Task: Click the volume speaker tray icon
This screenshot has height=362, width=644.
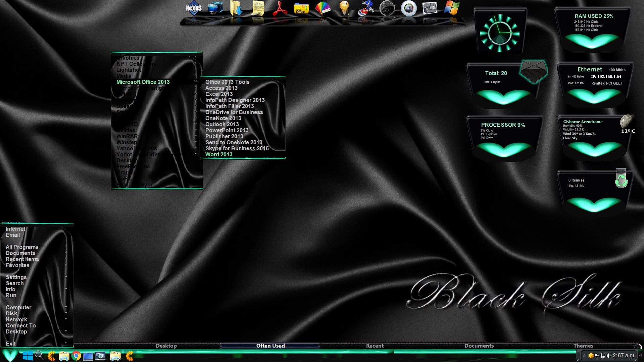Action: pos(609,356)
